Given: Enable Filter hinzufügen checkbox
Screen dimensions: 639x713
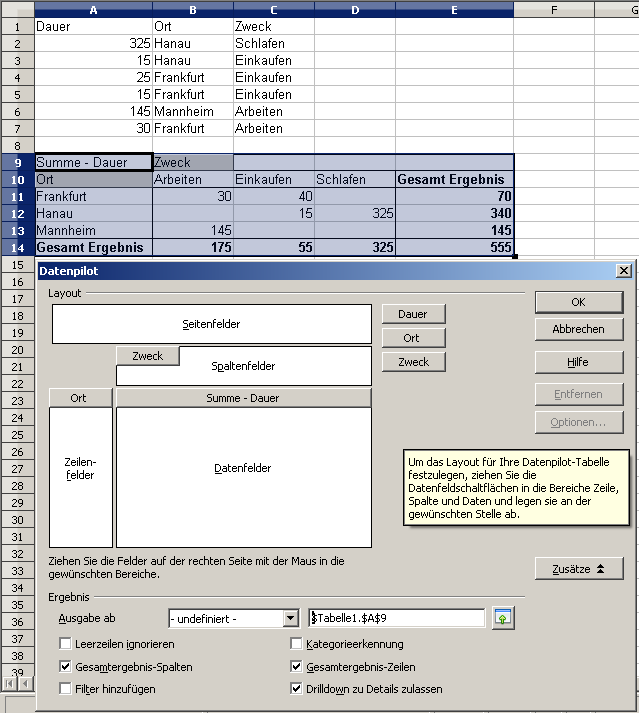Looking at the screenshot, I should pyautogui.click(x=66, y=689).
